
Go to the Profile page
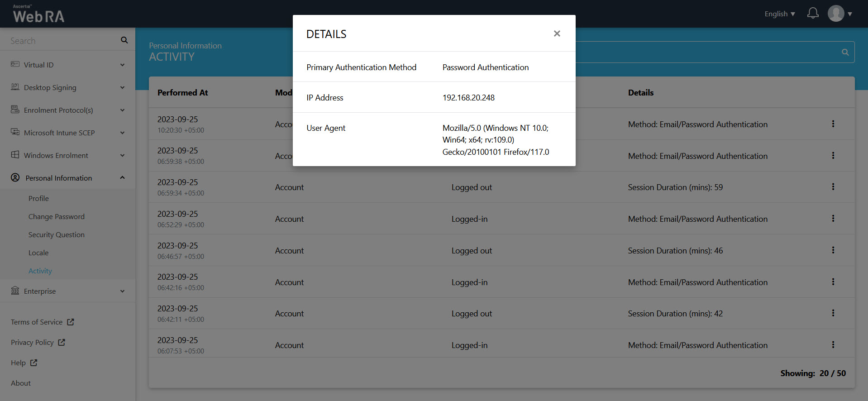(38, 198)
